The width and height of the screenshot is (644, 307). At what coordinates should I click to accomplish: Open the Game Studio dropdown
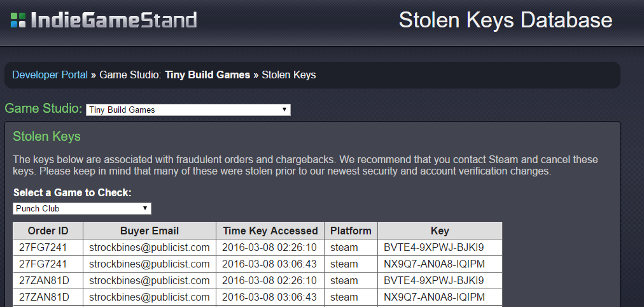(x=188, y=110)
